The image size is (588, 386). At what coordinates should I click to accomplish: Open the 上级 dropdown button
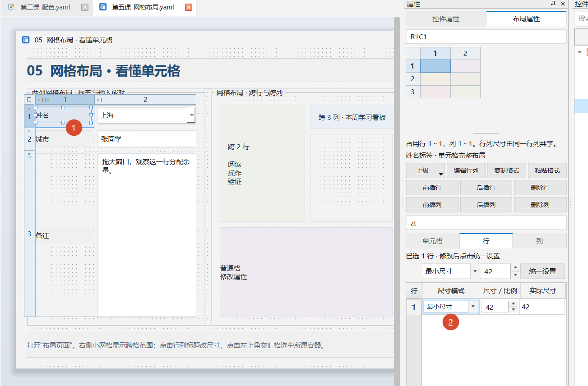click(425, 171)
